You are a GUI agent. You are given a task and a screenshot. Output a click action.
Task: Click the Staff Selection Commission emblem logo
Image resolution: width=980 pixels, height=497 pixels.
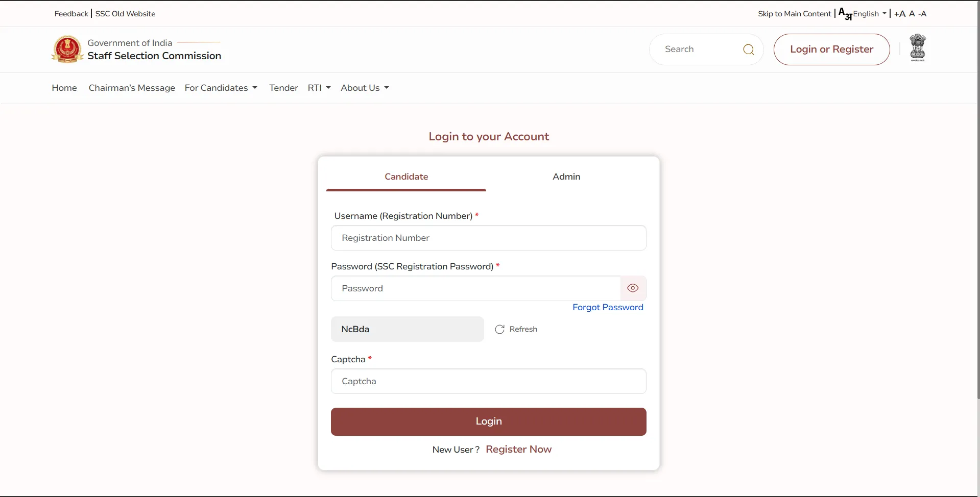67,49
